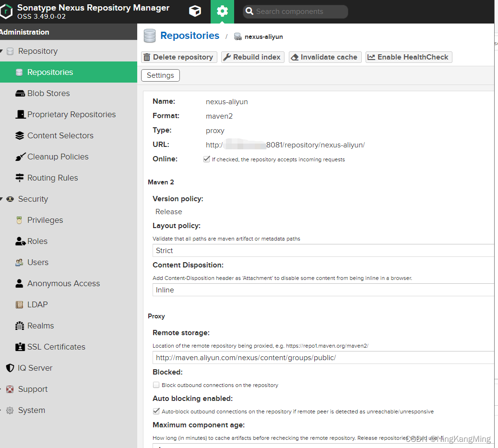This screenshot has width=498, height=448.
Task: Click the Users group icon
Action: [19, 262]
